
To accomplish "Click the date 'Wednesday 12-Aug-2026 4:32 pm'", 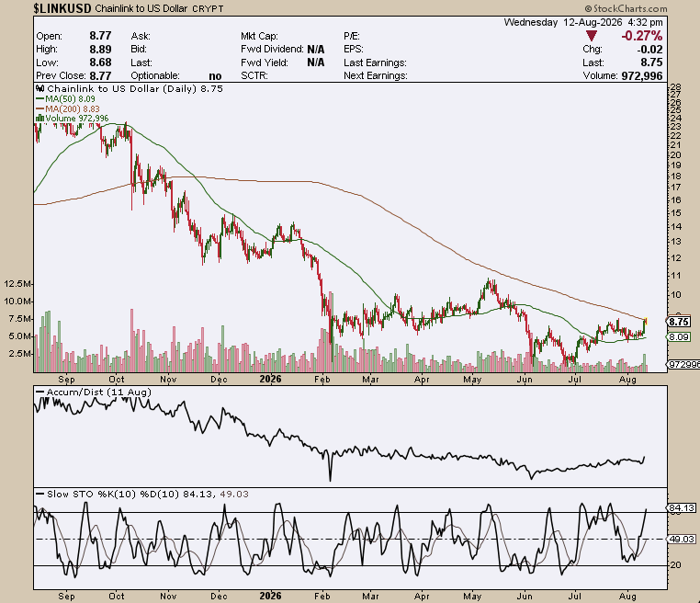I will point(583,22).
